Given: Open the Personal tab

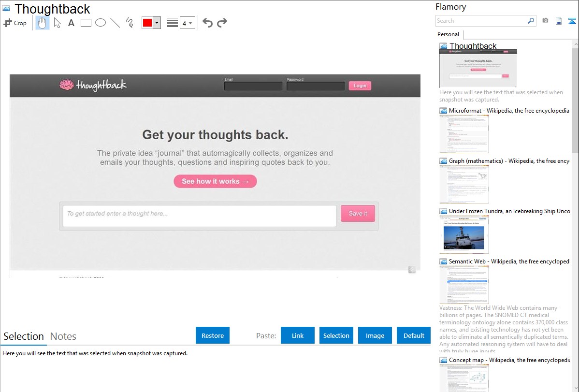Looking at the screenshot, I should pyautogui.click(x=449, y=34).
